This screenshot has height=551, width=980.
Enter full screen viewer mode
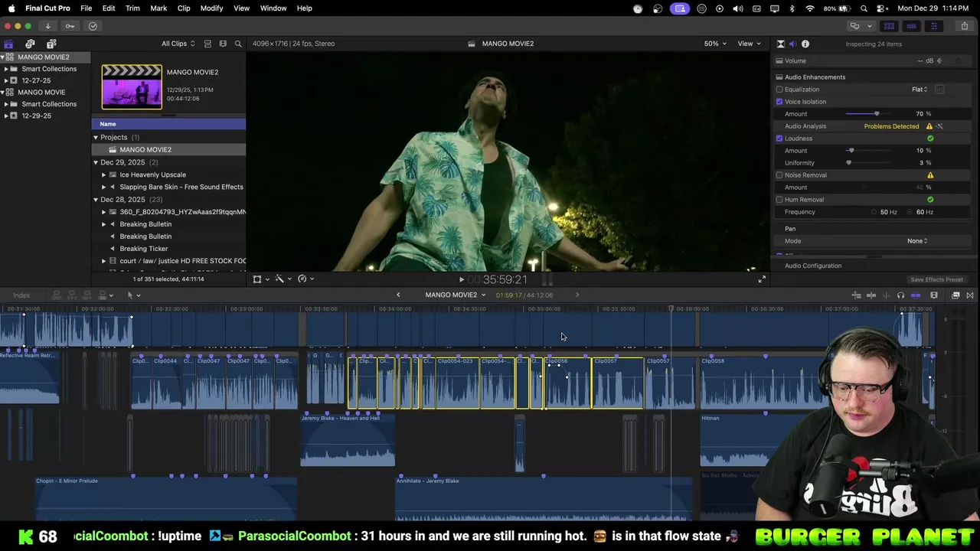click(x=762, y=279)
